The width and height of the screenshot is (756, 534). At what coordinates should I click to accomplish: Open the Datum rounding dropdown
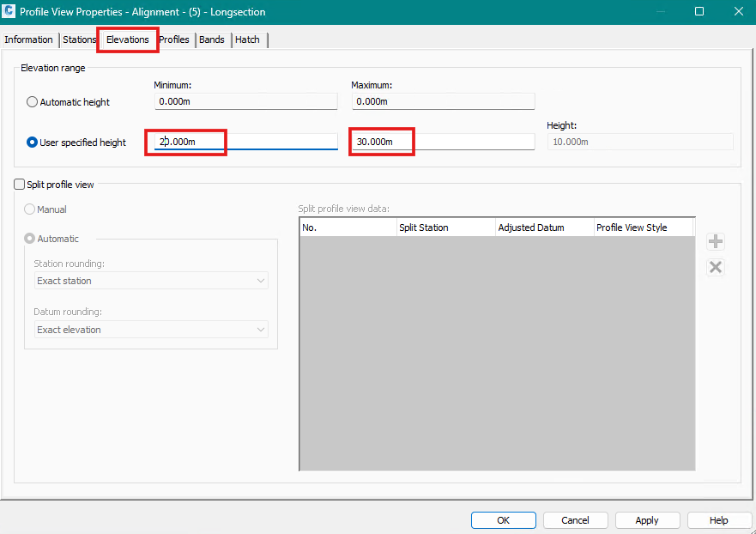click(150, 329)
